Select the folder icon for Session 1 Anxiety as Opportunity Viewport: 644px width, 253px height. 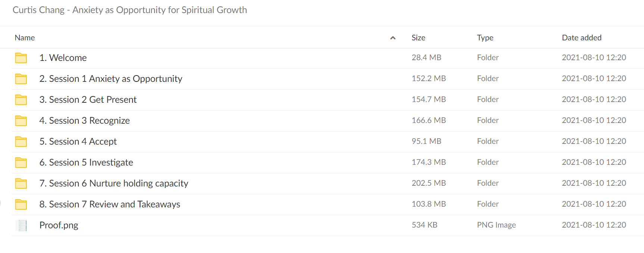[x=21, y=79]
